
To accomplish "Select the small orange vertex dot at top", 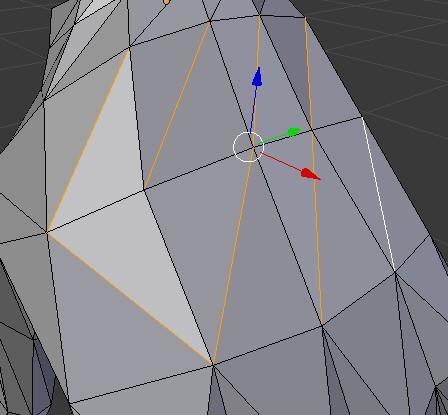I will tap(166, 2).
